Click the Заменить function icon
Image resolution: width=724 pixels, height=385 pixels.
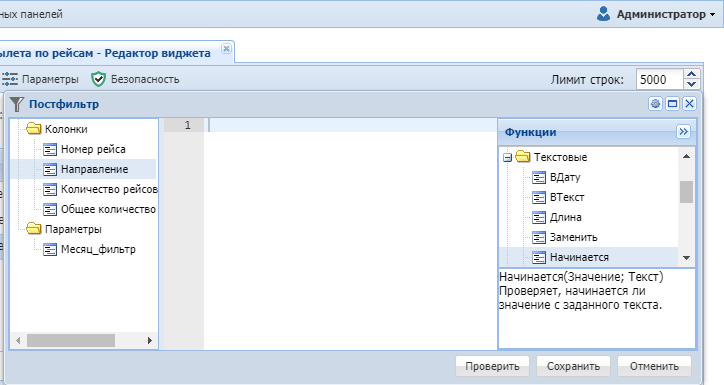pyautogui.click(x=539, y=238)
